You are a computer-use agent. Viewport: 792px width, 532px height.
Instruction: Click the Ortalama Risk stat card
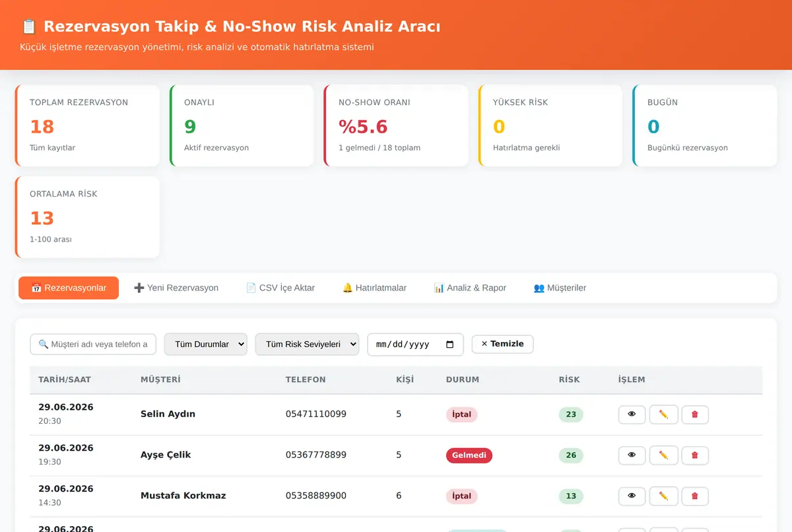[88, 217]
